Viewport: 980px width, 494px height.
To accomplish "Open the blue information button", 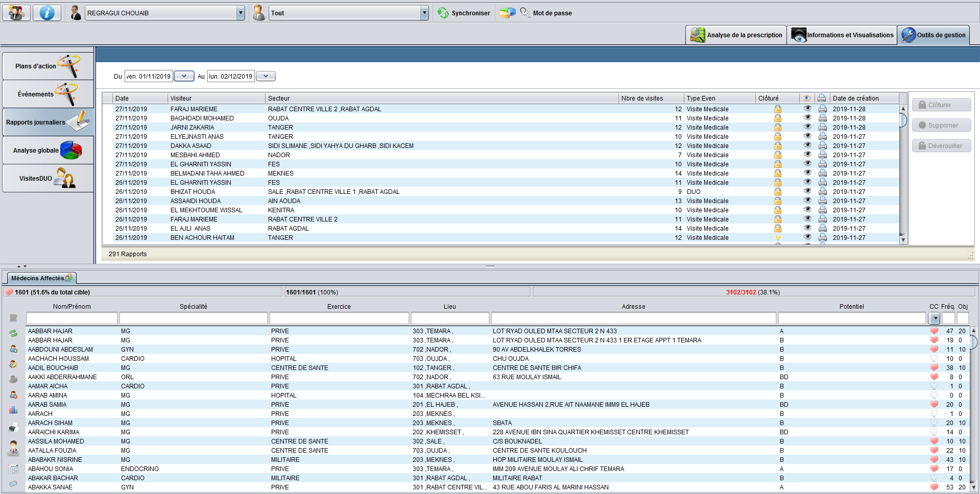I will (47, 13).
